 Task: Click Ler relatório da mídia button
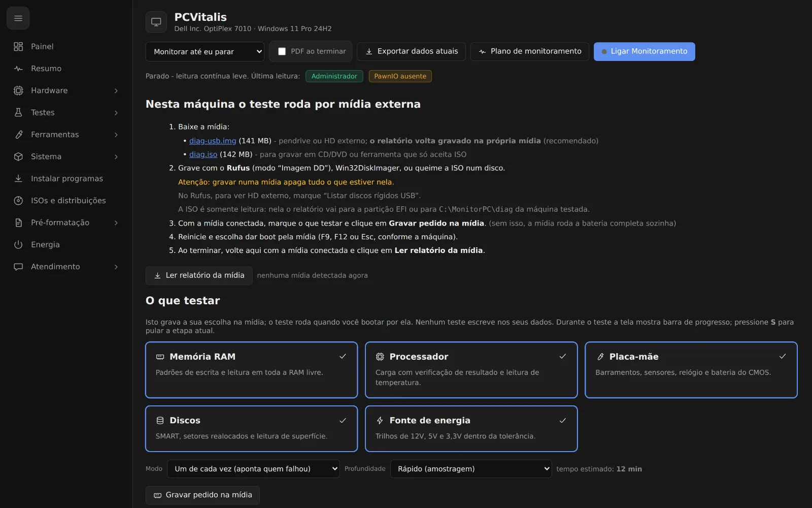(199, 275)
